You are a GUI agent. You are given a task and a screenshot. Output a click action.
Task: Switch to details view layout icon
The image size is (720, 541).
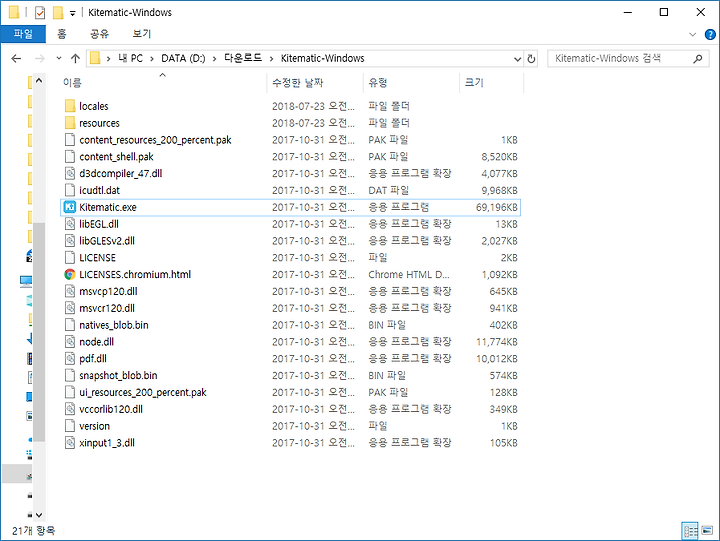click(x=690, y=531)
